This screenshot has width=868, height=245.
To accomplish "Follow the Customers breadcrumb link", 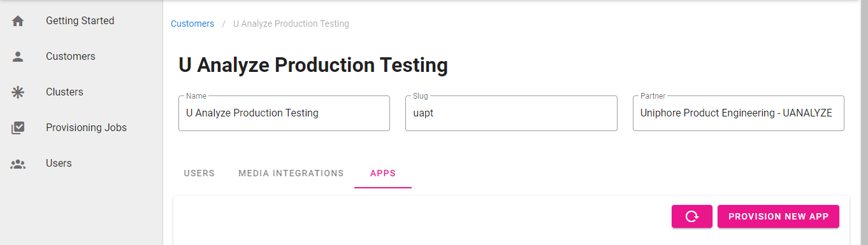I will (x=192, y=24).
